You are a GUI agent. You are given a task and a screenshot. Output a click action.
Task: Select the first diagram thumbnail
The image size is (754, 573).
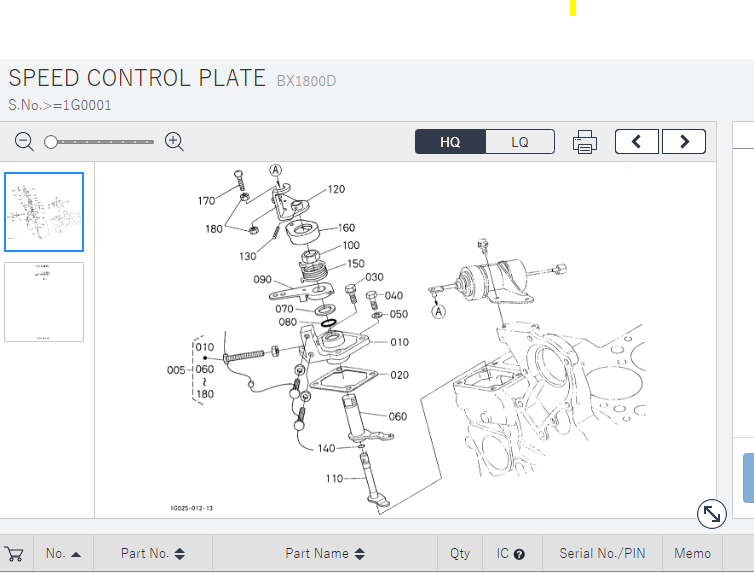tap(44, 212)
